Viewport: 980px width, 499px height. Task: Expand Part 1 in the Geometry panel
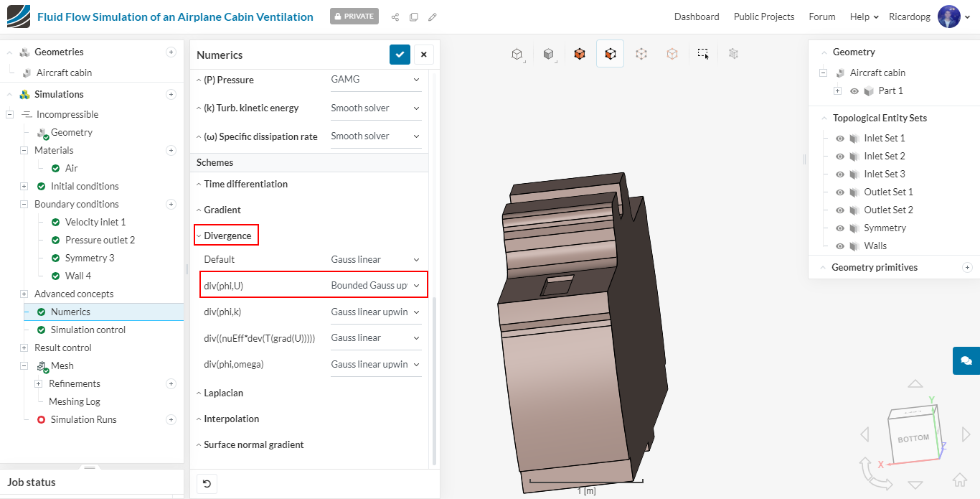(837, 91)
